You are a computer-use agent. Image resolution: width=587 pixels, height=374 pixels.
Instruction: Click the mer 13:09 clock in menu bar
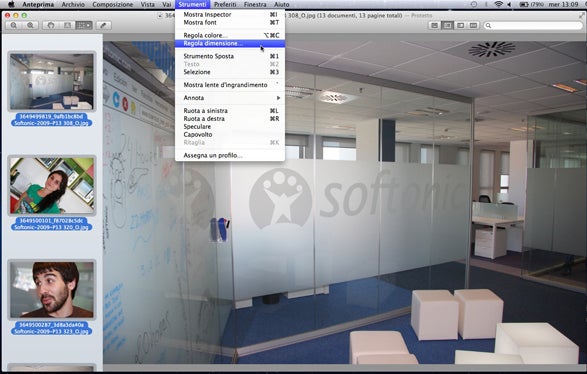click(563, 4)
